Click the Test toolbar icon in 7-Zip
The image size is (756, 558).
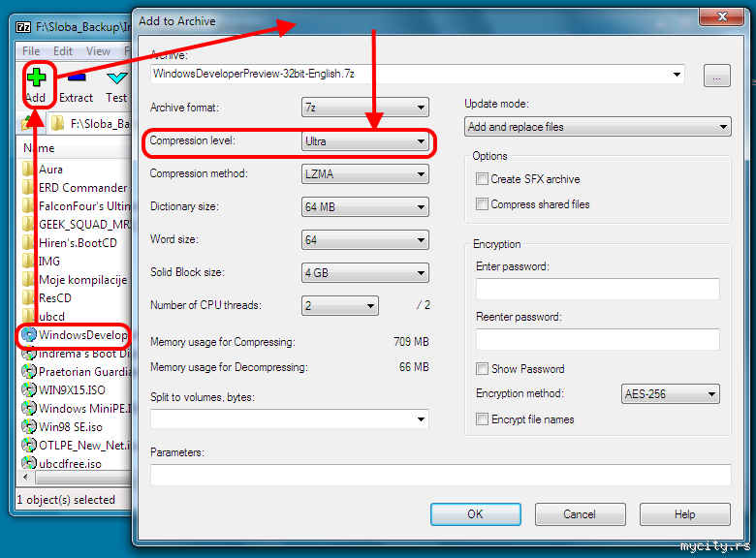tap(117, 77)
